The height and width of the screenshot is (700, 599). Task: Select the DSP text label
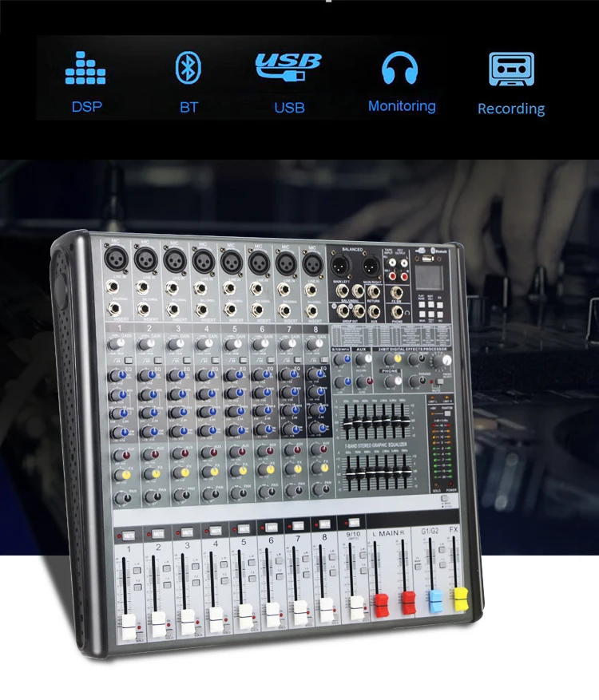tap(87, 107)
